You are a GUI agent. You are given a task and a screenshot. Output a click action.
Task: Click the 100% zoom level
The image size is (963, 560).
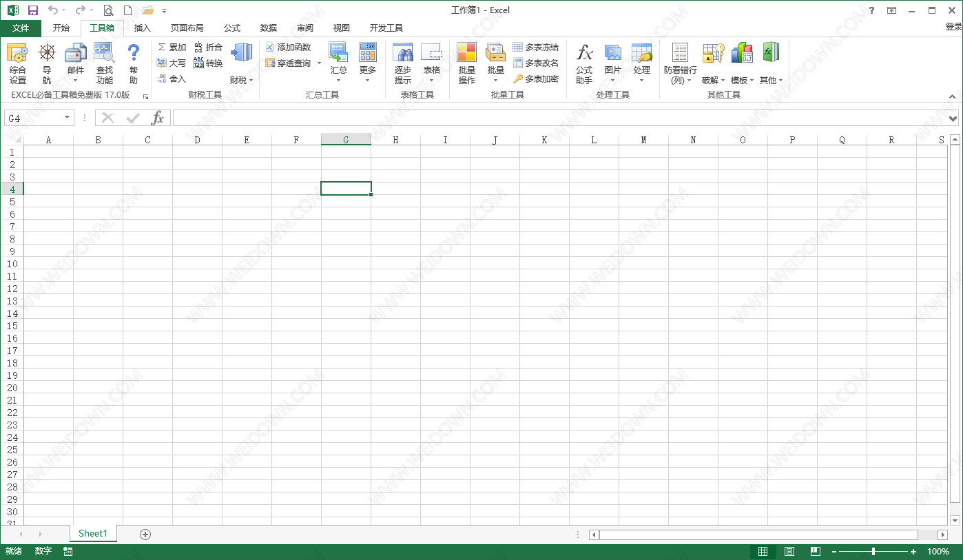click(x=938, y=551)
